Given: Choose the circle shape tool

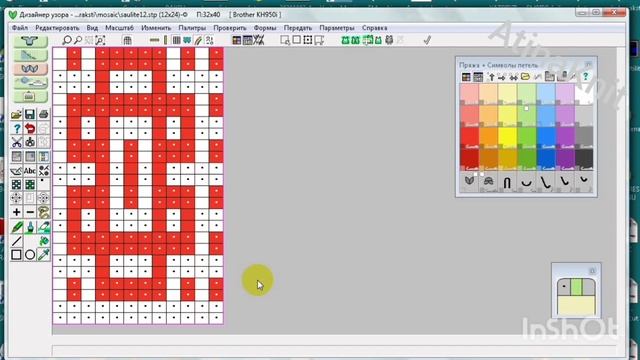Looking at the screenshot, I should [x=30, y=255].
